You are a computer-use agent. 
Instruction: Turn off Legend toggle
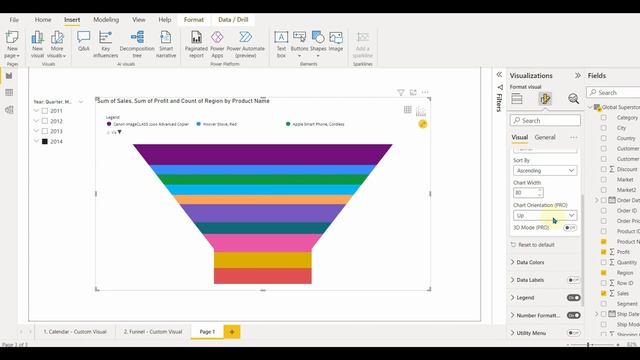pyautogui.click(x=573, y=298)
